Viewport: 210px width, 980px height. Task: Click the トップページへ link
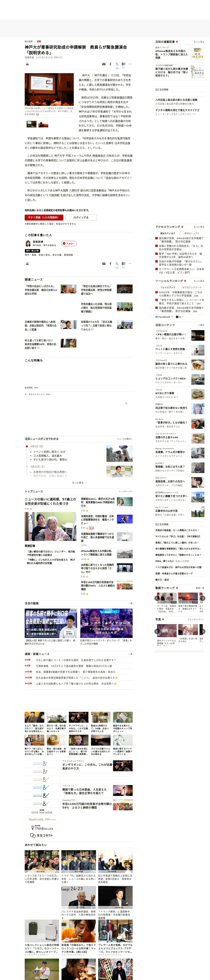[125, 491]
